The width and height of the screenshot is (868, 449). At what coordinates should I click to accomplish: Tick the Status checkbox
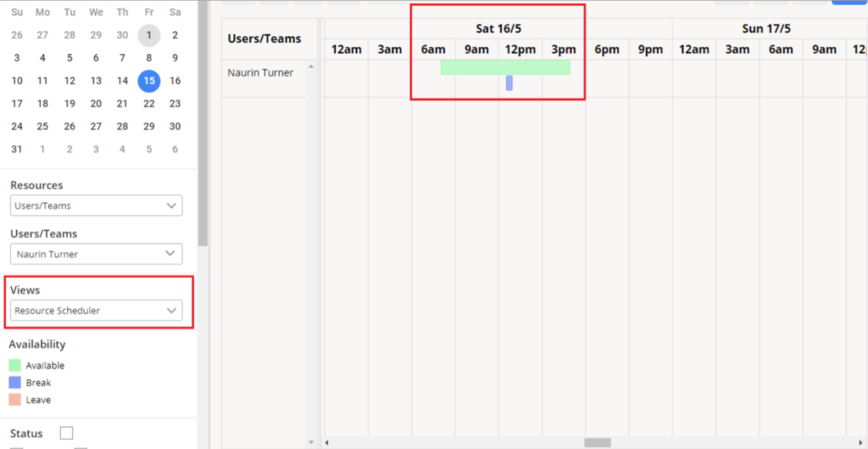(x=66, y=434)
